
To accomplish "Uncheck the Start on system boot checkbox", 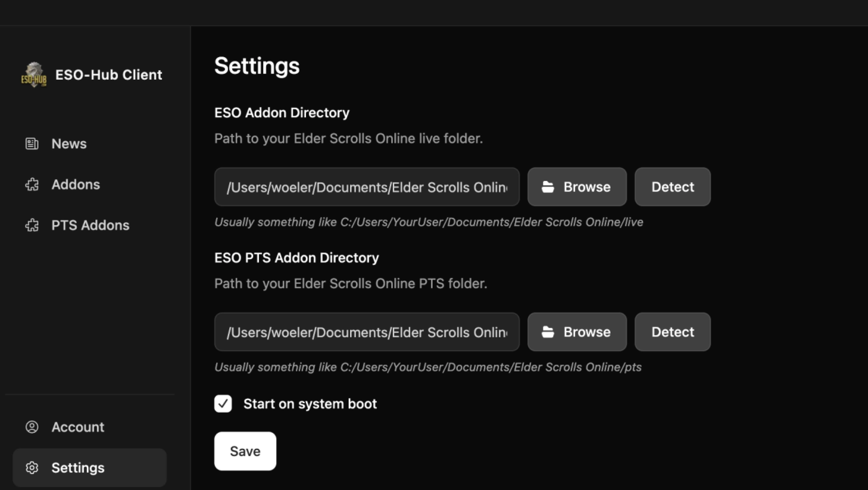I will tap(223, 404).
